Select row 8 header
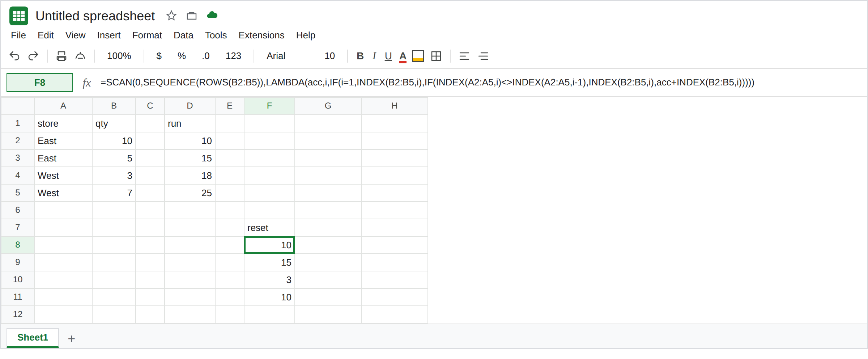 [18, 245]
